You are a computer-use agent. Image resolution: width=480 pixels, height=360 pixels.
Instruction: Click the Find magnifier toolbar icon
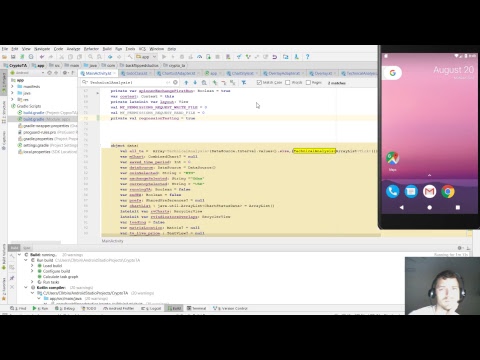pos(90,57)
